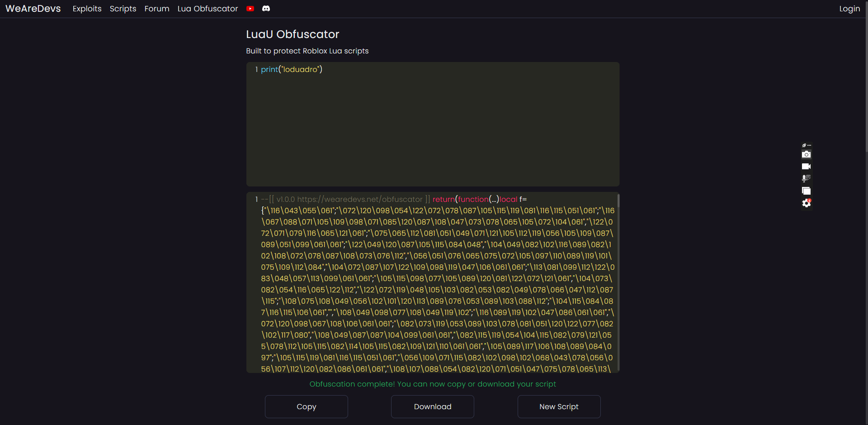Click the wearedevs.net/obfuscator comment in output
The height and width of the screenshot is (425, 868).
(x=346, y=199)
